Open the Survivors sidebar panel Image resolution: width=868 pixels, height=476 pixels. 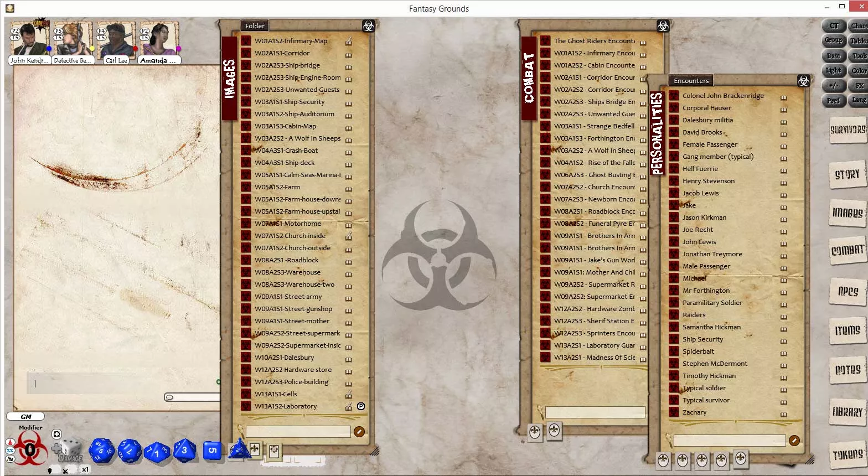coord(848,130)
